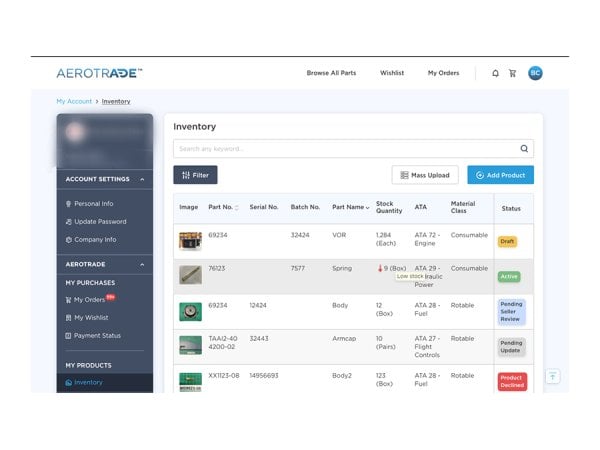Click the search magnifier icon
The height and width of the screenshot is (450, 600).
pos(523,148)
